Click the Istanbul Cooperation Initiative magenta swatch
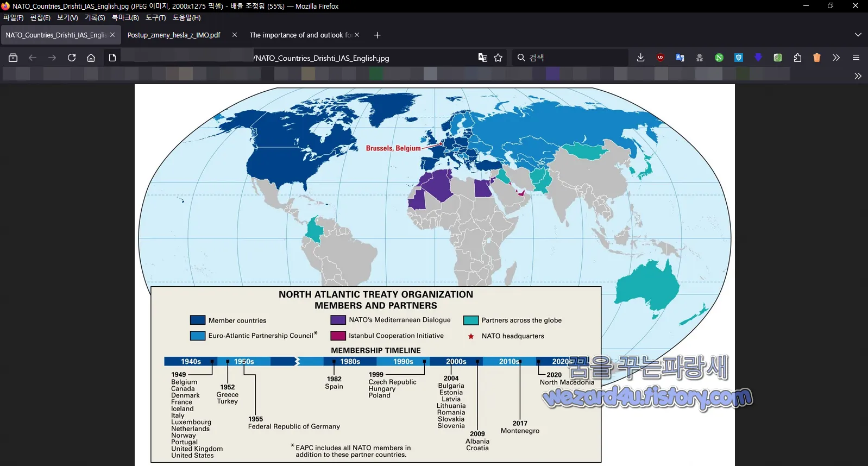 pos(338,336)
